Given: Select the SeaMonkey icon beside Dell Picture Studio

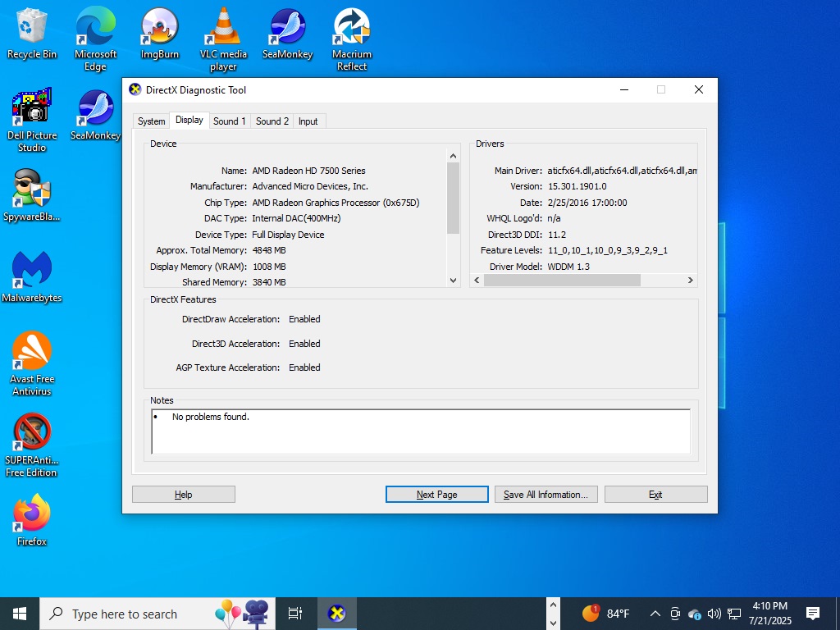Looking at the screenshot, I should [x=95, y=115].
